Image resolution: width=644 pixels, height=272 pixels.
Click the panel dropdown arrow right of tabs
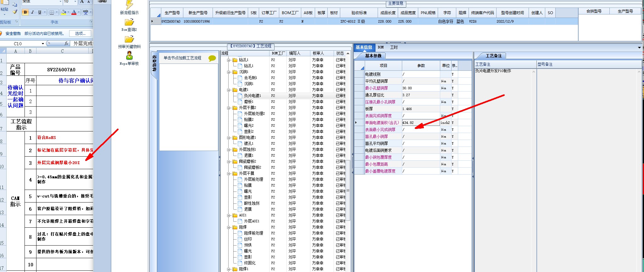click(x=639, y=47)
